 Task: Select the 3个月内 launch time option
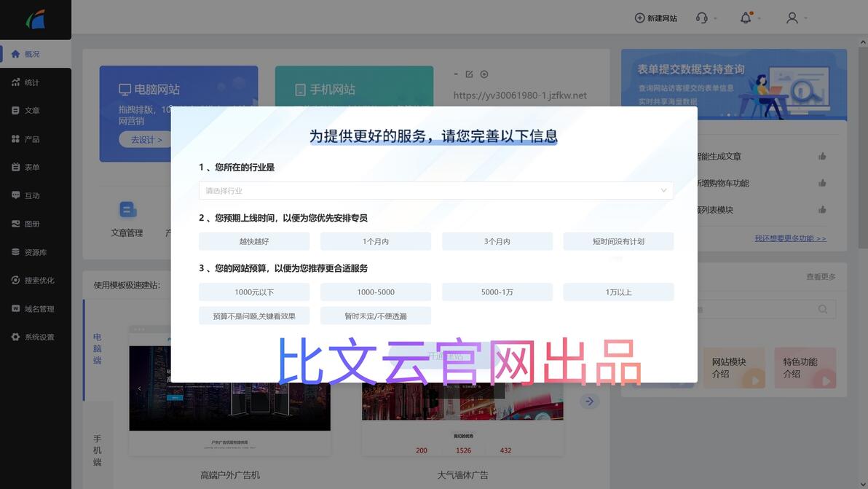point(497,241)
